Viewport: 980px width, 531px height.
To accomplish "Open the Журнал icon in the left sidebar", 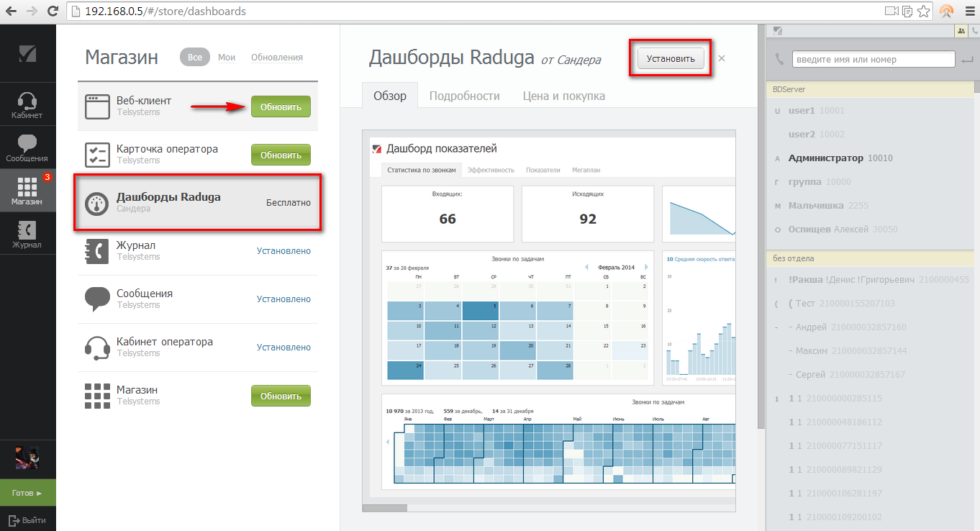I will pos(27,235).
